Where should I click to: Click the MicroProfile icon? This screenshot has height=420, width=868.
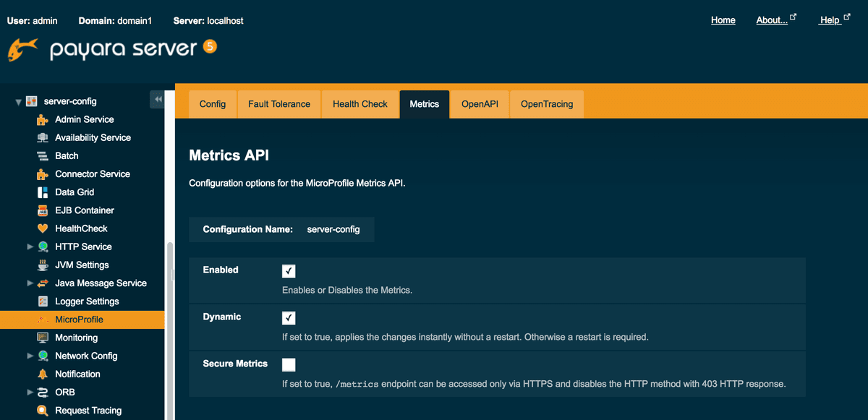pyautogui.click(x=43, y=320)
